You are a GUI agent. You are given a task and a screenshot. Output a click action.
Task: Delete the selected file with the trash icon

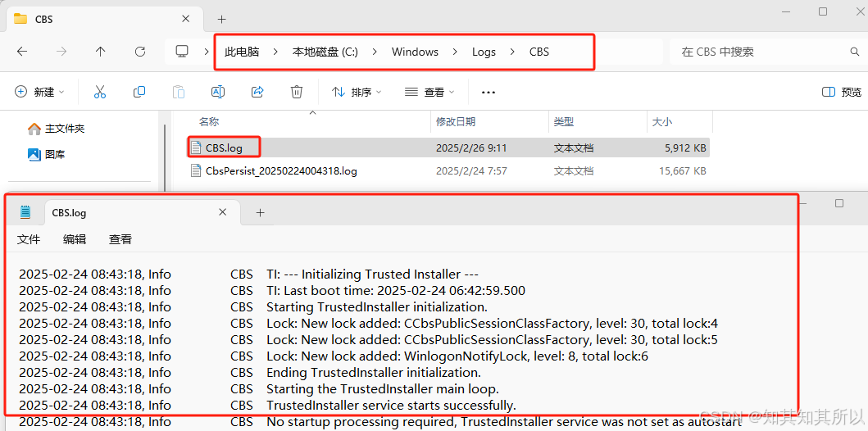coord(297,92)
